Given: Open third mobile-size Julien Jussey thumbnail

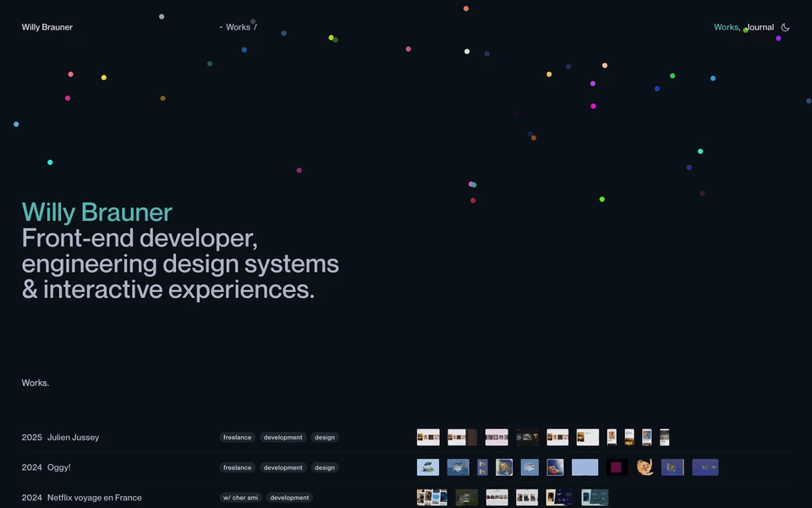Looking at the screenshot, I should point(647,437).
